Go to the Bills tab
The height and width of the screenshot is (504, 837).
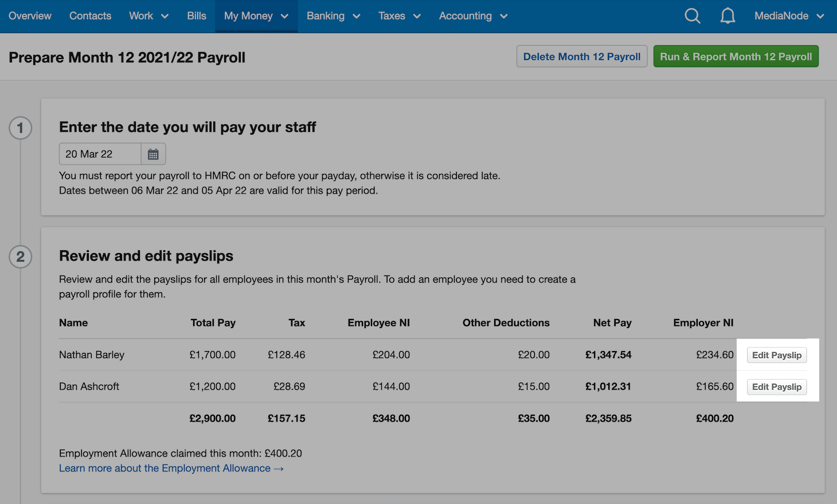[197, 16]
